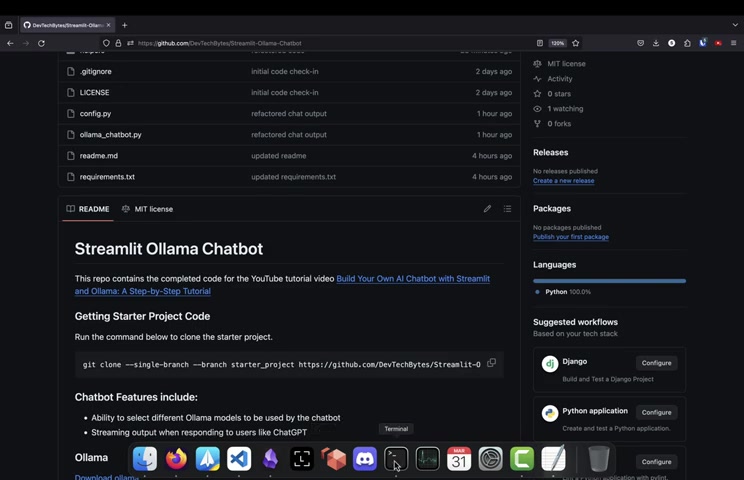Open the Trash in the dock
Image resolution: width=744 pixels, height=480 pixels.
click(598, 459)
